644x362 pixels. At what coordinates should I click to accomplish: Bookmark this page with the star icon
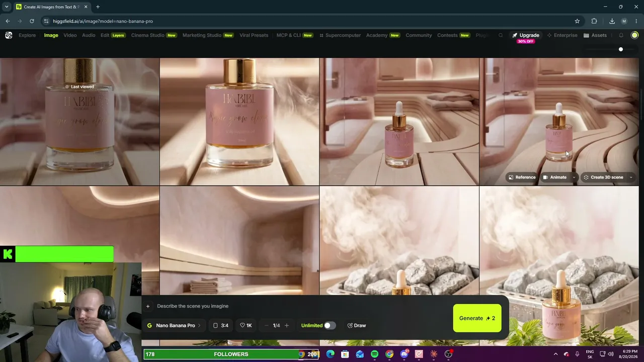pyautogui.click(x=577, y=21)
